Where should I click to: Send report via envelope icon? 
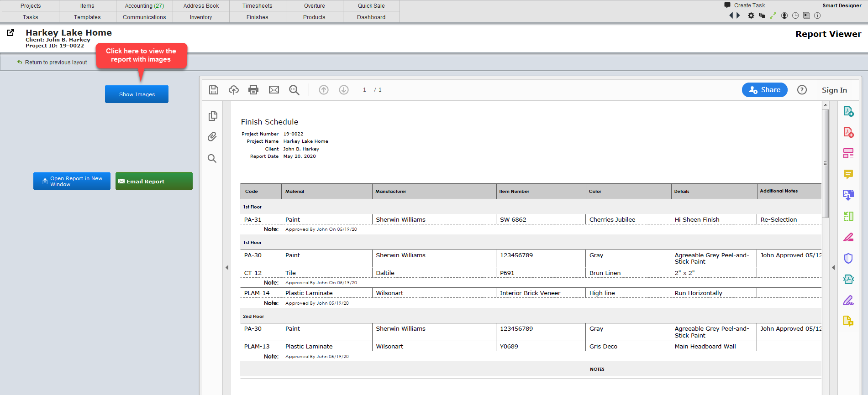click(274, 90)
